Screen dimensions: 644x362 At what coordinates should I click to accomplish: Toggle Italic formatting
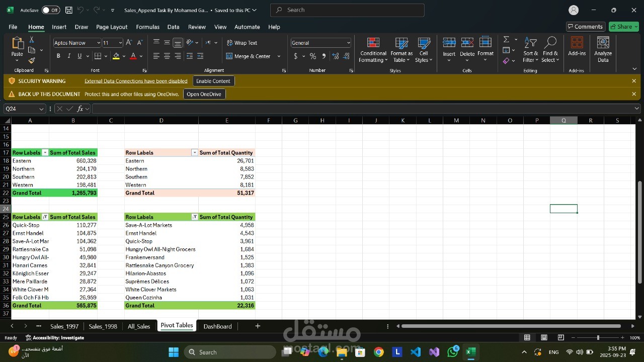coord(69,56)
